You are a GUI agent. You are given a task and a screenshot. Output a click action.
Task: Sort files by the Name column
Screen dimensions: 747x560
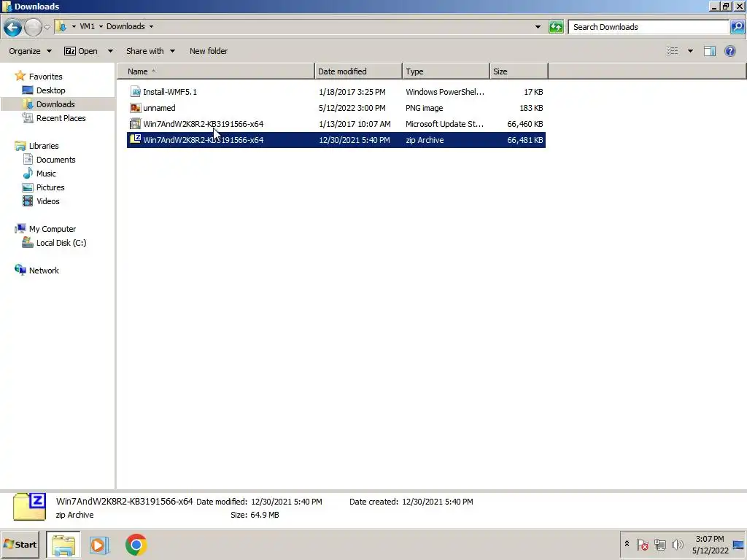tap(216, 71)
